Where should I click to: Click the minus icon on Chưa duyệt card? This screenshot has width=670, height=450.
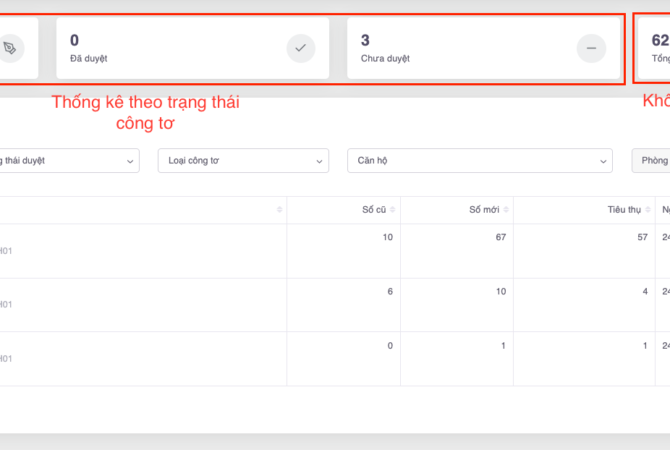click(591, 48)
